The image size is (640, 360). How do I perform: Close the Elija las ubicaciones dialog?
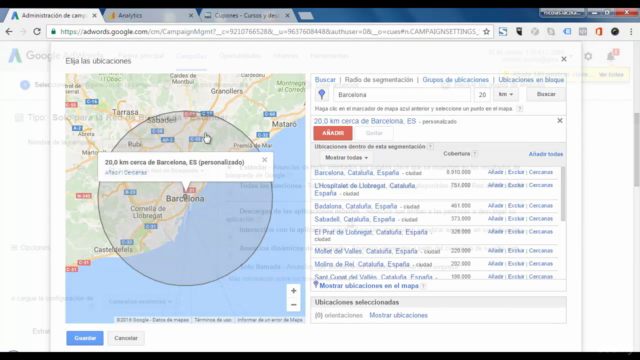(x=564, y=59)
